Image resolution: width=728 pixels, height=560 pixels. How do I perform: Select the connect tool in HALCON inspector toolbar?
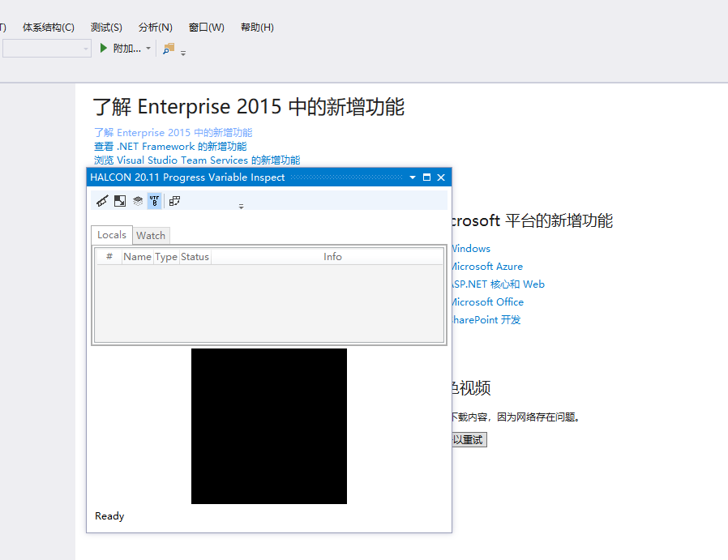tap(101, 200)
